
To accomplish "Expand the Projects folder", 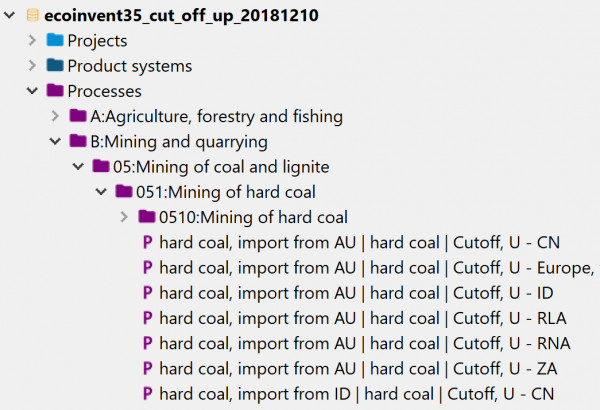I will 32,40.
